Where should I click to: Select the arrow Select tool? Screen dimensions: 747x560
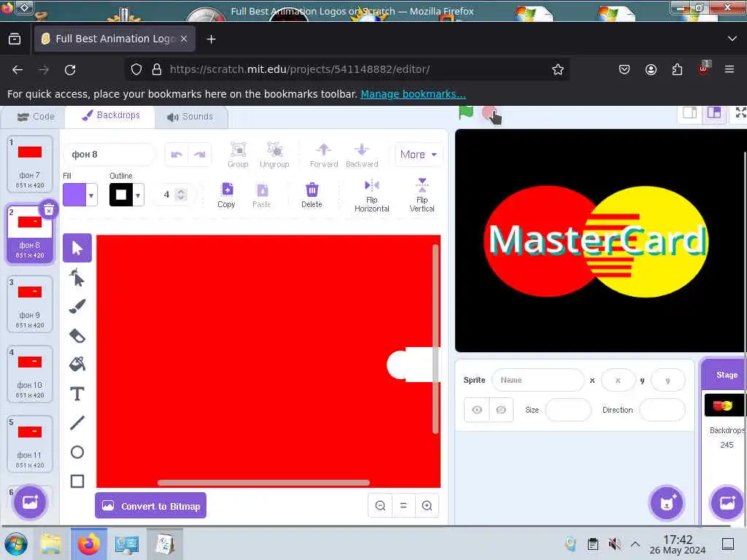coord(77,248)
